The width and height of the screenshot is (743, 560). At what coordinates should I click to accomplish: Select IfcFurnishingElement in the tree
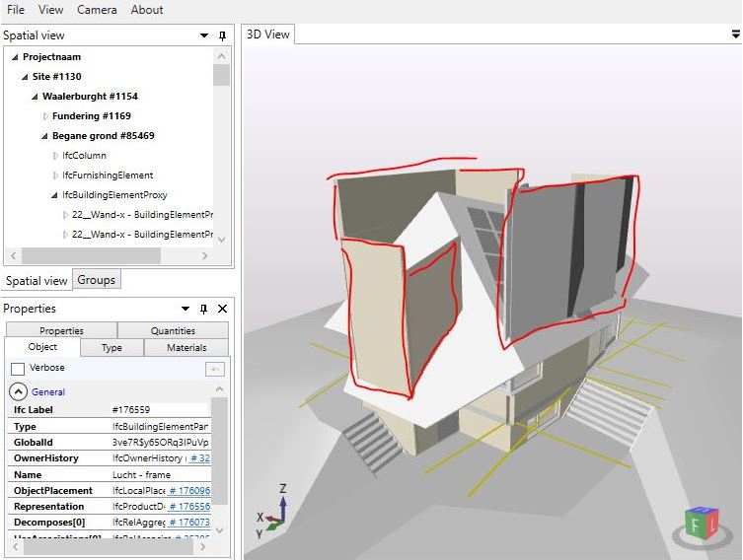(x=108, y=175)
